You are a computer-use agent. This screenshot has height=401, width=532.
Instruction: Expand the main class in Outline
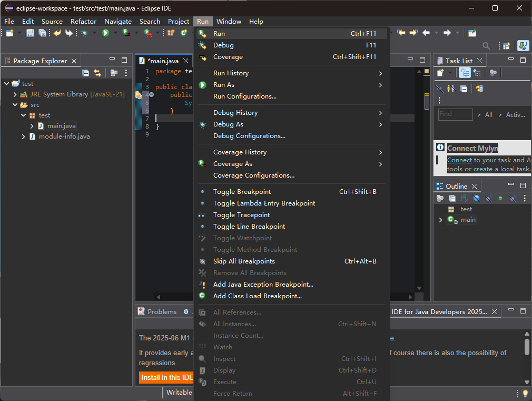440,220
